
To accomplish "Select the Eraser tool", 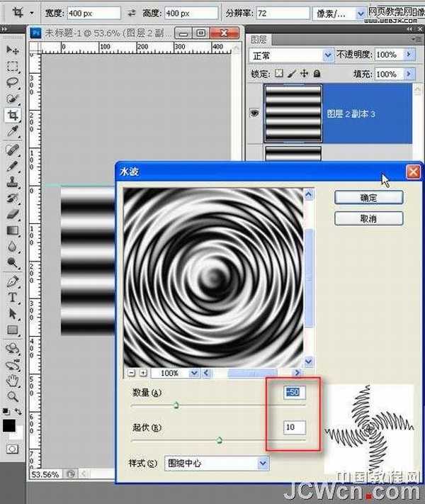I will pos(13,214).
